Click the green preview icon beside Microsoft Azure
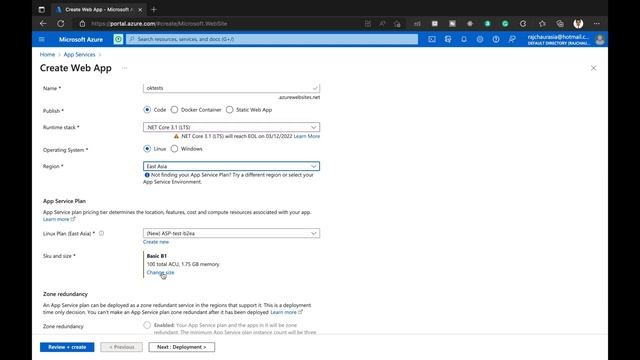The height and width of the screenshot is (360, 640). pos(118,39)
